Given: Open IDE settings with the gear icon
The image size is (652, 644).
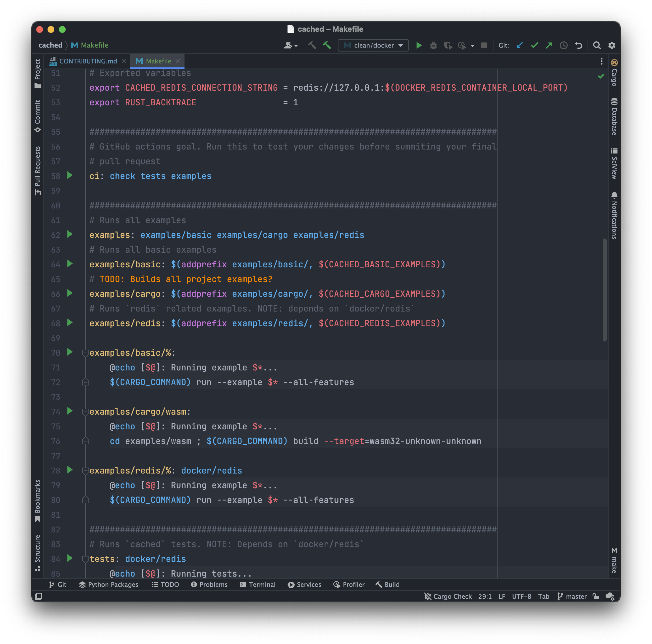Looking at the screenshot, I should [612, 45].
